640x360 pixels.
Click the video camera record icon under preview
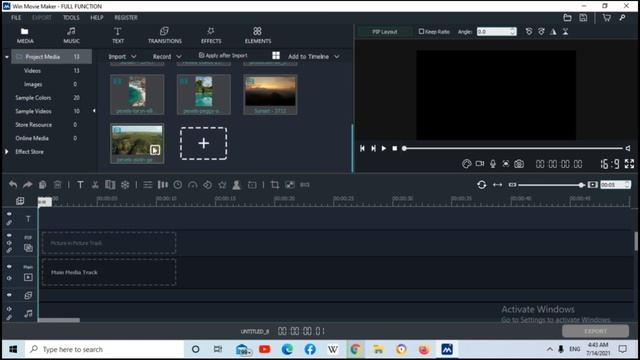(480, 164)
